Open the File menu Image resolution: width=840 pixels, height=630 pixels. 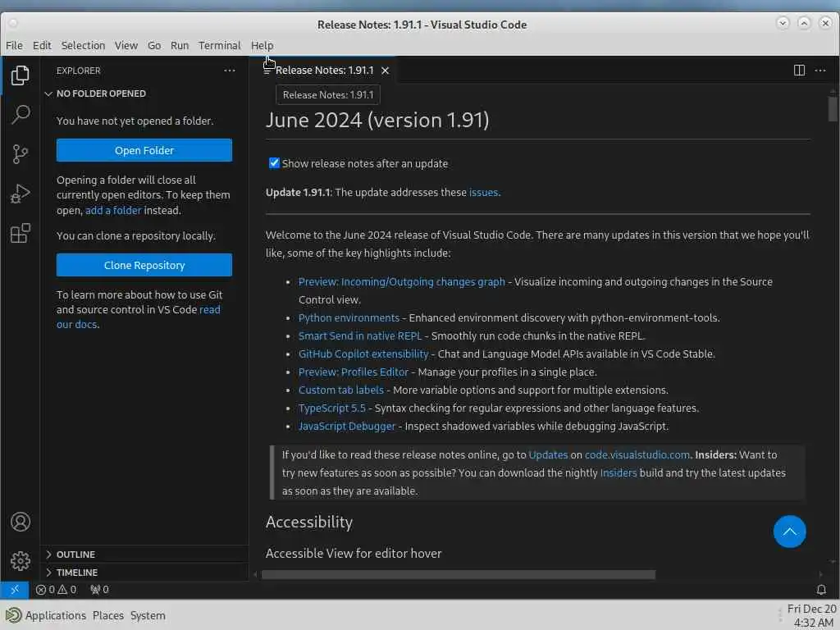[x=15, y=46]
